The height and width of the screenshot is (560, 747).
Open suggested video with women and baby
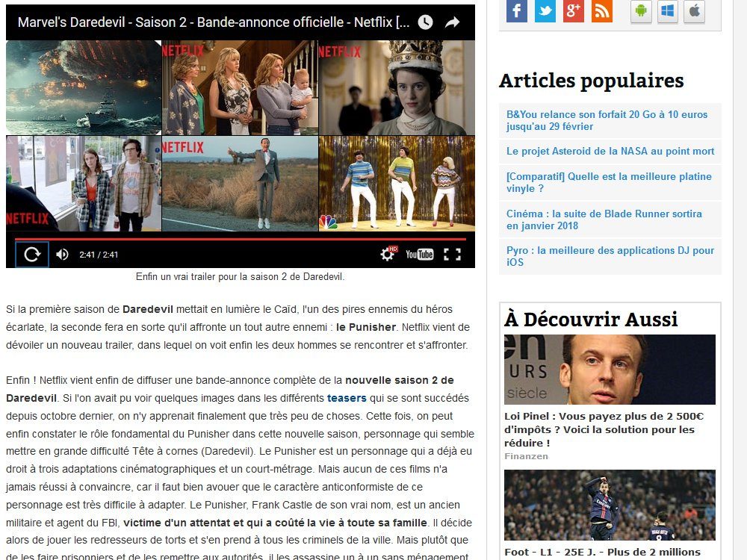pos(240,87)
